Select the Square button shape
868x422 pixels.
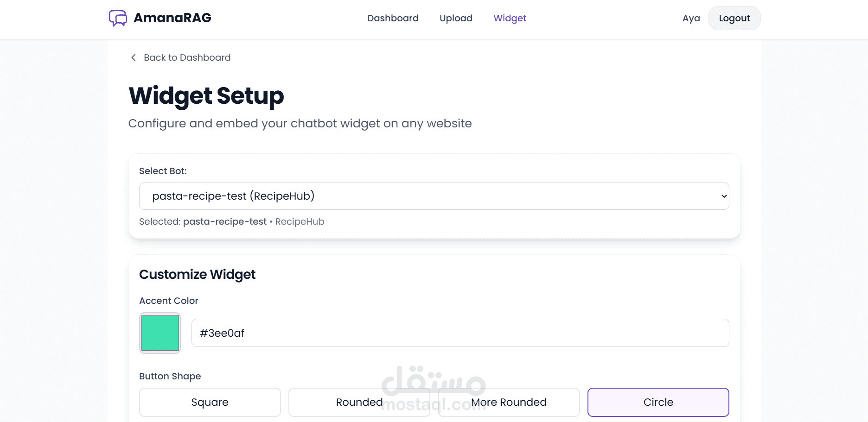210,402
